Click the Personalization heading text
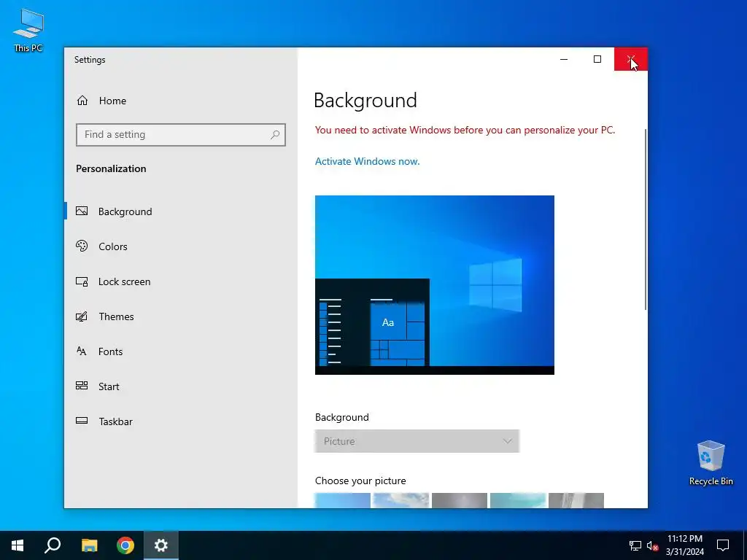 click(x=111, y=168)
